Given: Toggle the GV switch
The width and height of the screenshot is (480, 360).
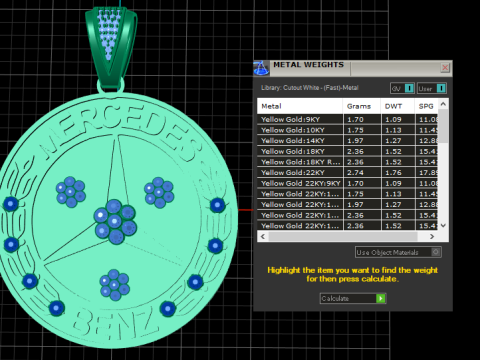Looking at the screenshot, I should click(x=402, y=88).
